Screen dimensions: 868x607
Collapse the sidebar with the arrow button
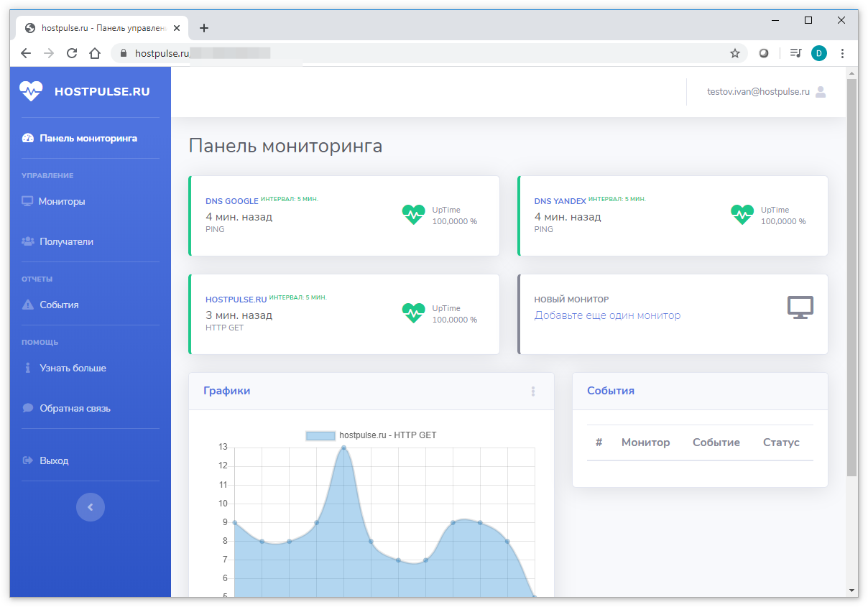[91, 507]
